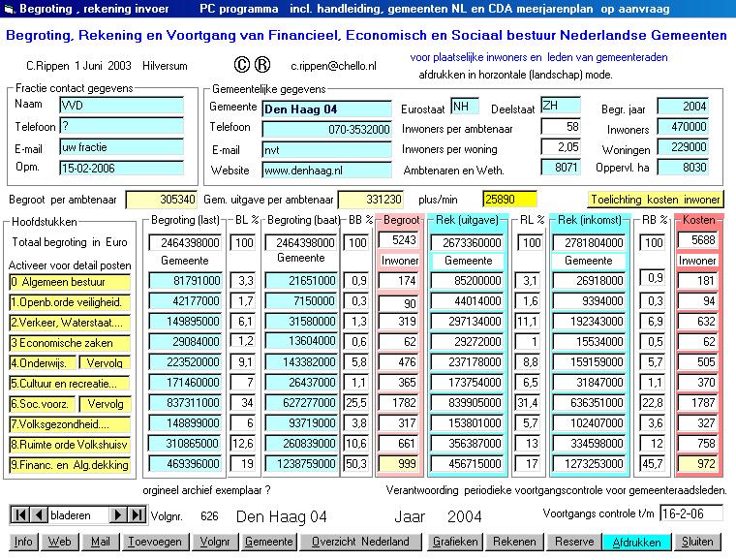Viewport: 736px width, 560px height.
Task: Jump to the last record
Action: 137,514
